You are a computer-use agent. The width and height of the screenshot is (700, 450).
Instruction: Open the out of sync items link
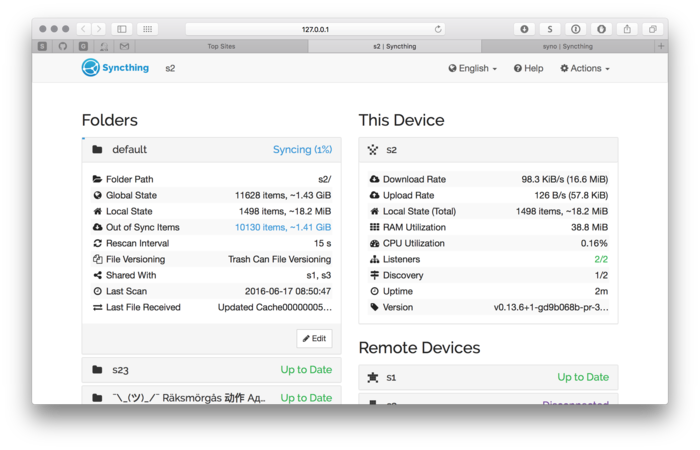coord(283,227)
